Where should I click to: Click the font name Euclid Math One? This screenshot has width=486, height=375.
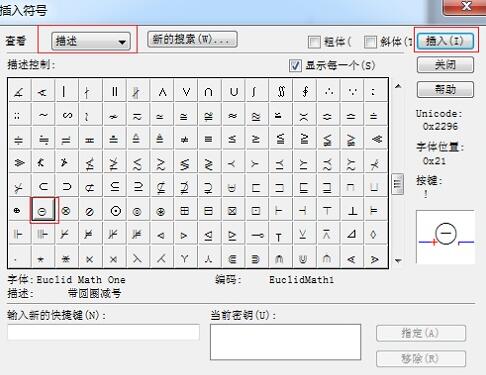click(x=81, y=280)
